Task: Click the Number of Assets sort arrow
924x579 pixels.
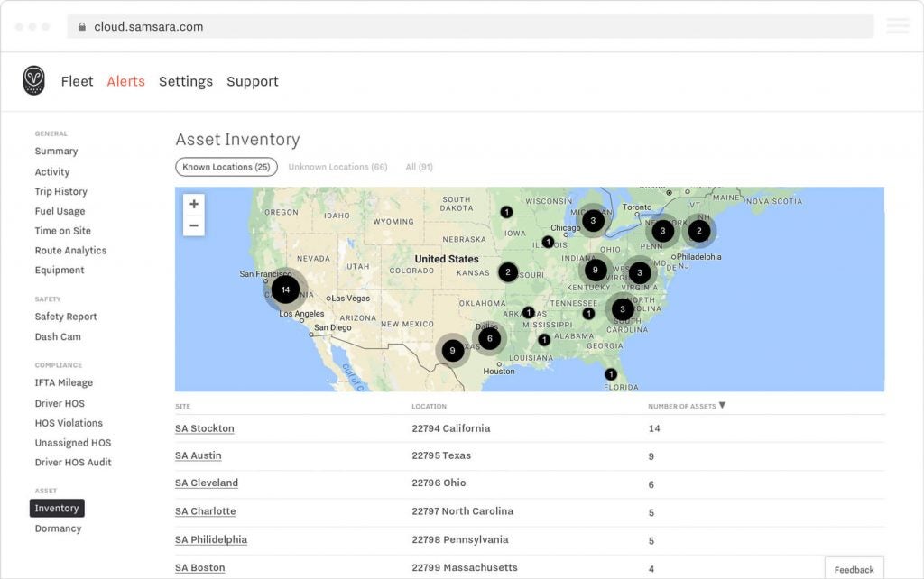Action: pyautogui.click(x=721, y=405)
